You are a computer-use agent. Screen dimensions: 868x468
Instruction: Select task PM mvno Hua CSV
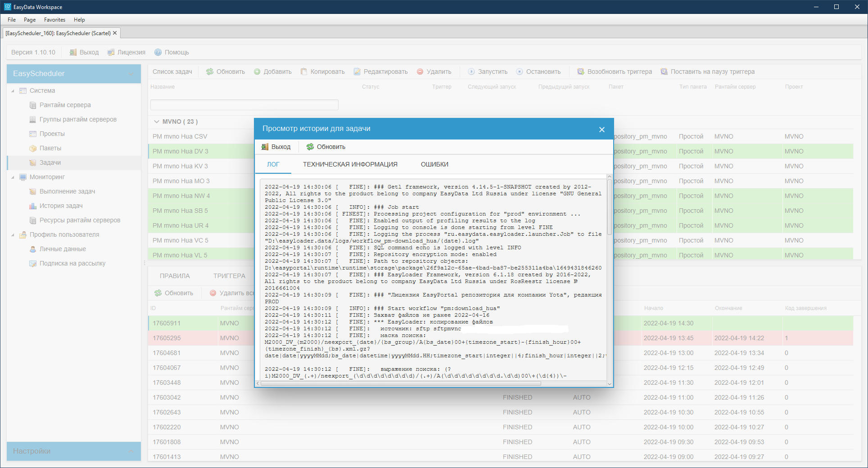(180, 136)
